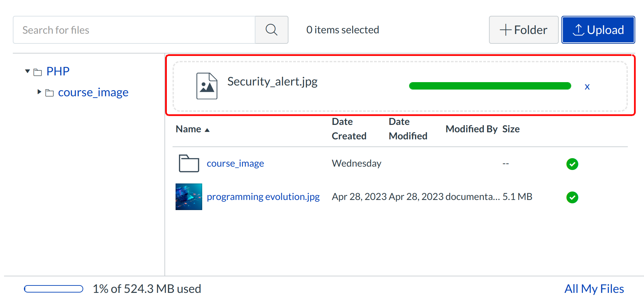
Task: Toggle published status of course_image folder
Action: point(572,164)
